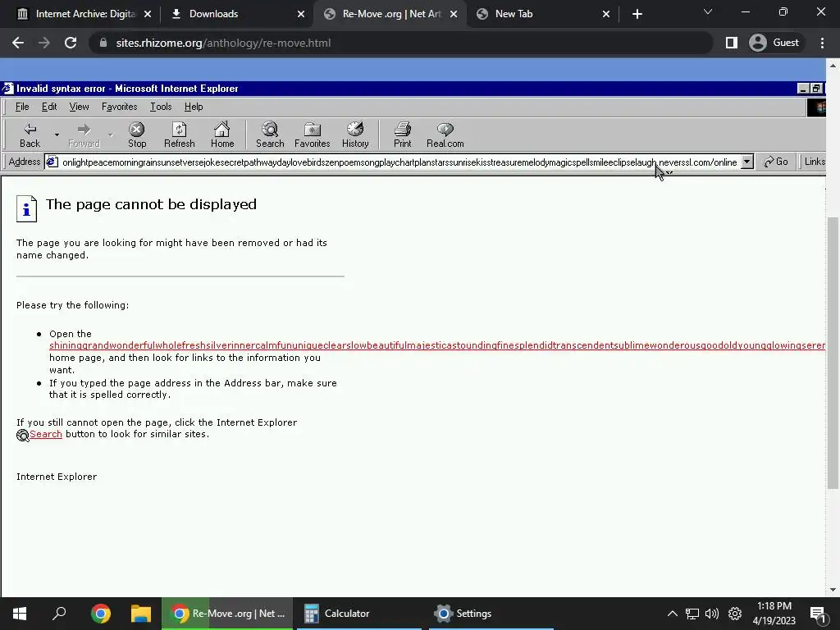Click the red Search link in error page
Image resolution: width=840 pixels, height=630 pixels.
point(46,434)
